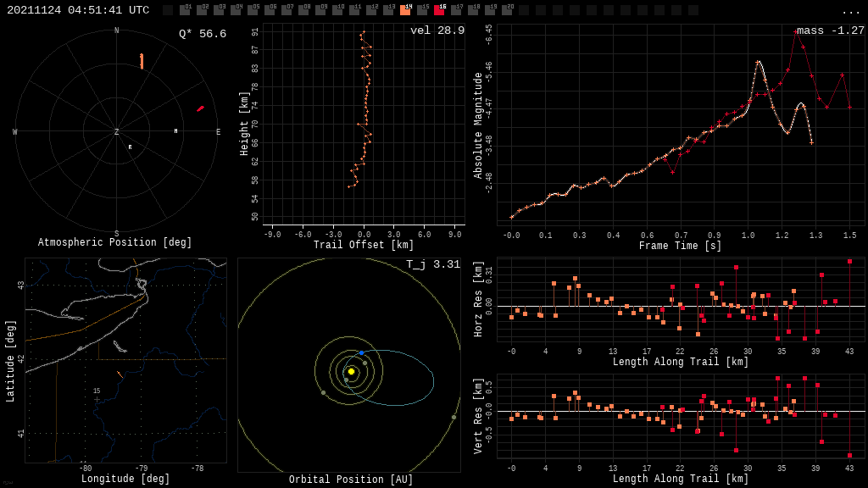Click the timestamp 20211124 04:51:41 UTC

point(78,10)
